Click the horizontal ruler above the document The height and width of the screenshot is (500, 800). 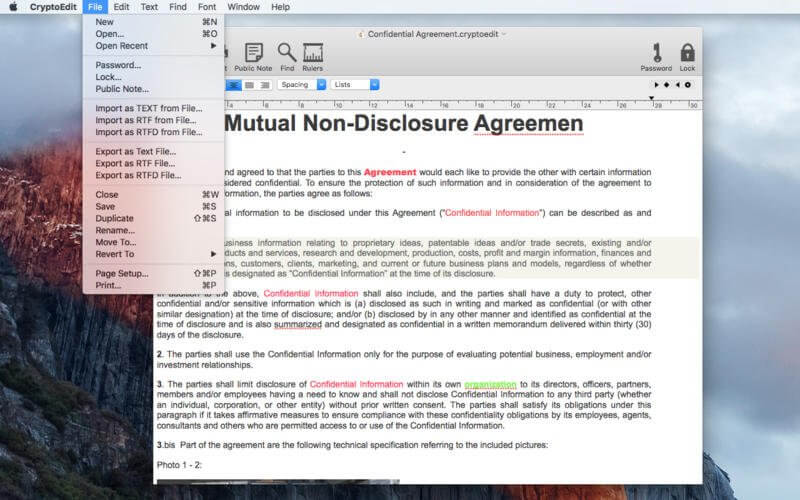coord(450,103)
